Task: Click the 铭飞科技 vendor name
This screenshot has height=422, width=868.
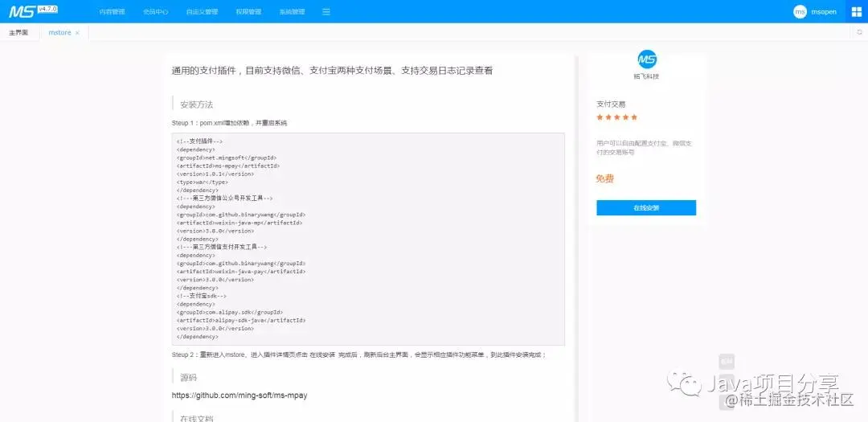Action: (x=646, y=76)
